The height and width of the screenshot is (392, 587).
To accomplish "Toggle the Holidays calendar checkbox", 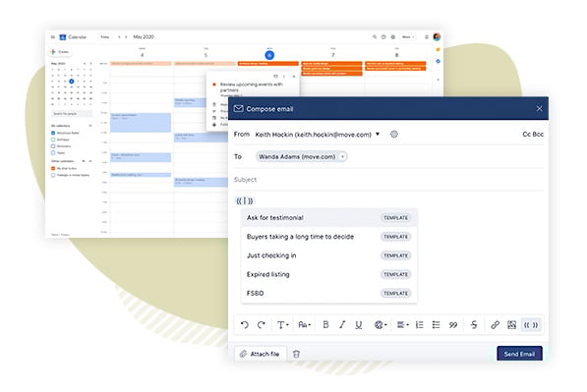I will click(x=53, y=175).
